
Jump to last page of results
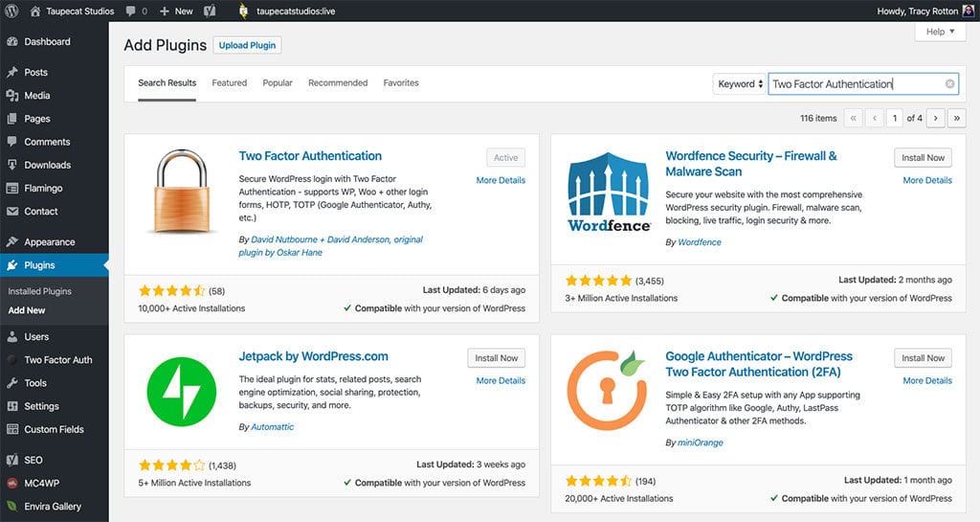coord(957,118)
